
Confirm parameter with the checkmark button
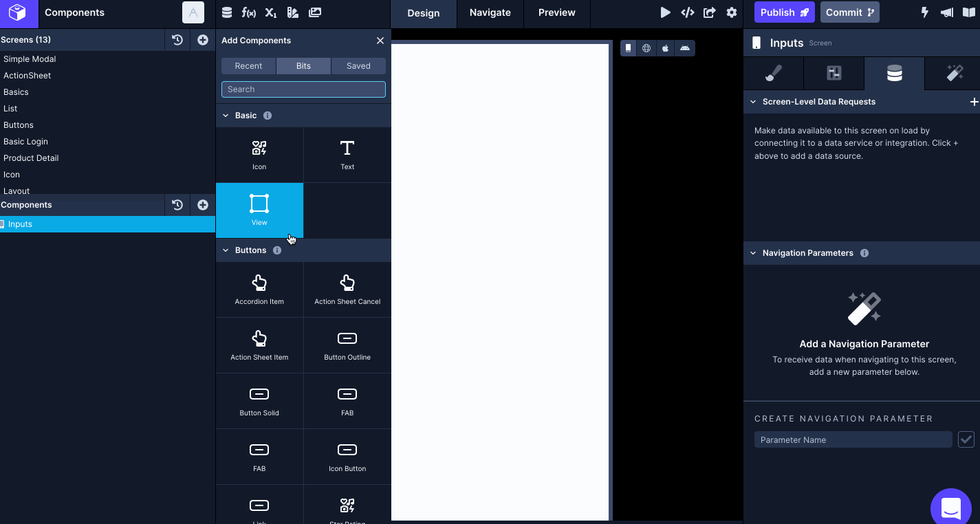point(966,439)
